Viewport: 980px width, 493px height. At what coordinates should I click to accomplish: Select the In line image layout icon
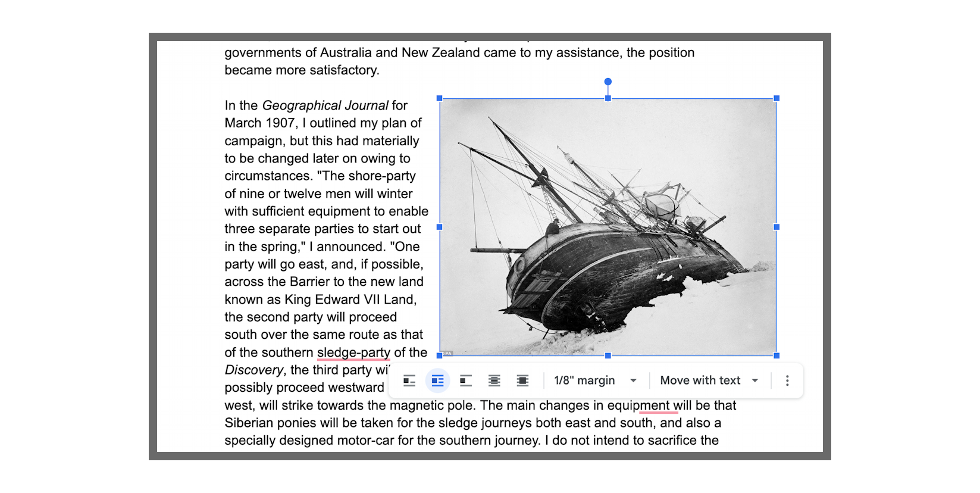click(x=409, y=380)
